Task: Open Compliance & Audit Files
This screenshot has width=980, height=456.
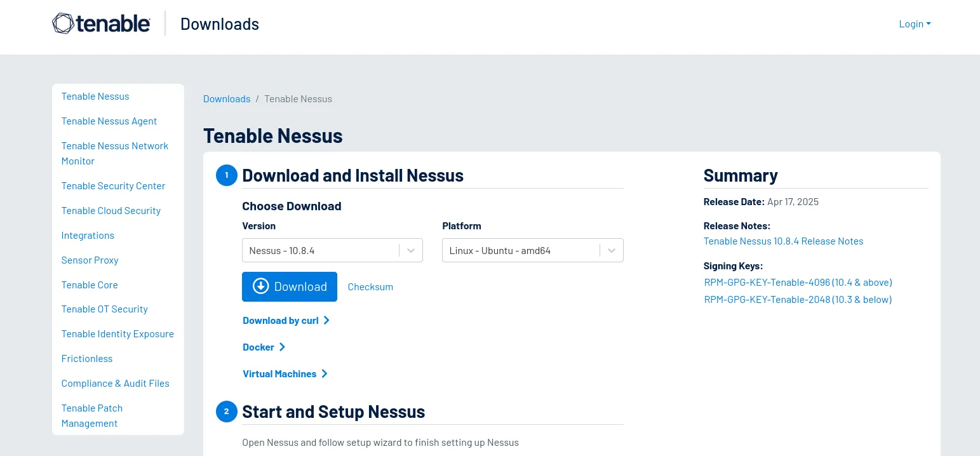Action: tap(115, 384)
